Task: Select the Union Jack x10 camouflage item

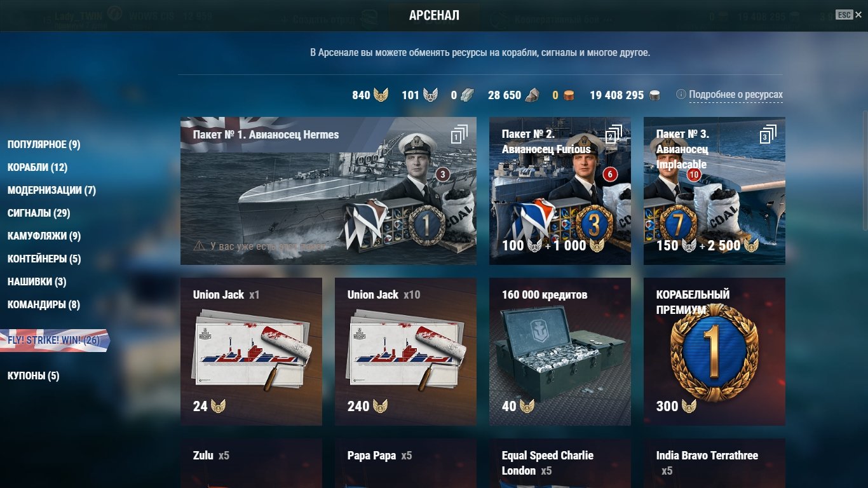Action: coord(405,351)
